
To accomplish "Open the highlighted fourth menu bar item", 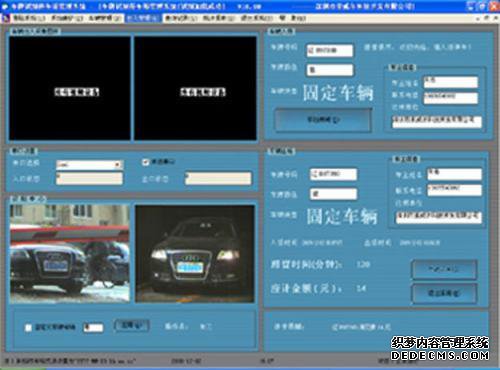I will (143, 18).
